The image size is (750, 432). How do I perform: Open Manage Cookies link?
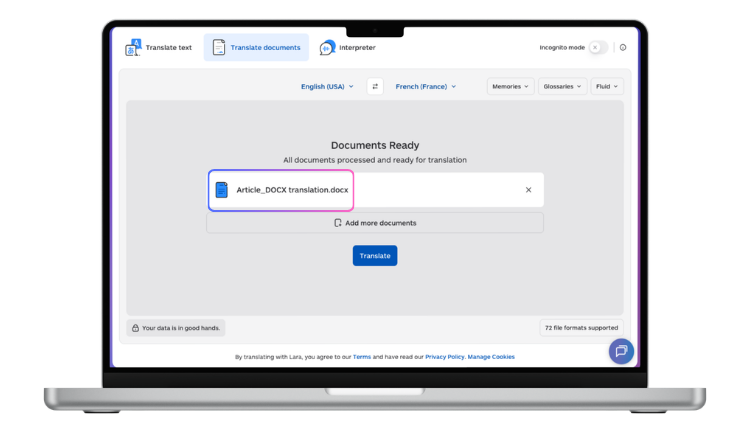(491, 357)
